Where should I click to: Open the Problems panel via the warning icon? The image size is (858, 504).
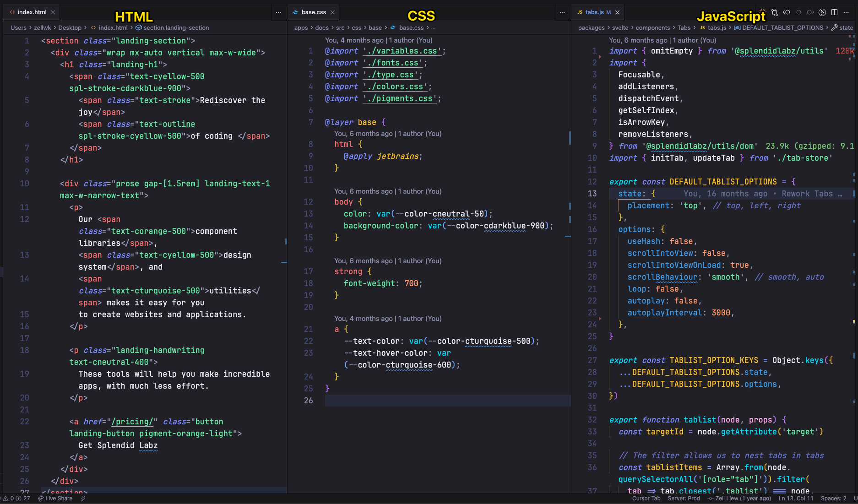[6, 499]
